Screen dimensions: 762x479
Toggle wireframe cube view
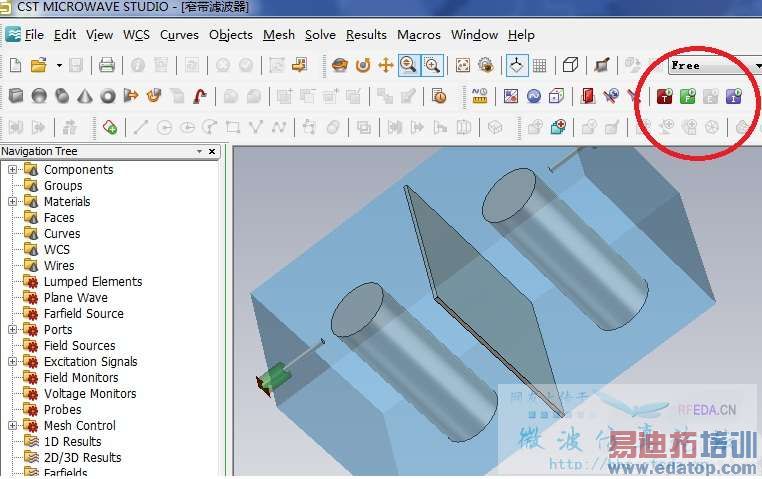tap(570, 65)
